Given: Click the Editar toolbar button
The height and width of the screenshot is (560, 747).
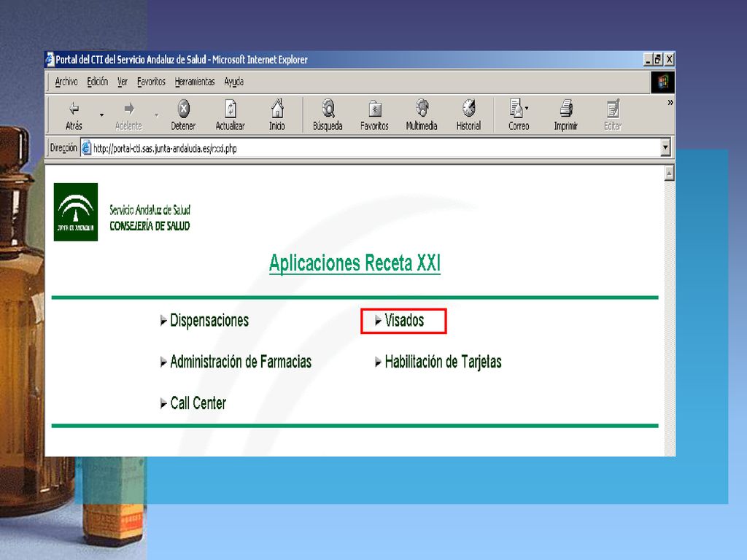Looking at the screenshot, I should pyautogui.click(x=613, y=116).
